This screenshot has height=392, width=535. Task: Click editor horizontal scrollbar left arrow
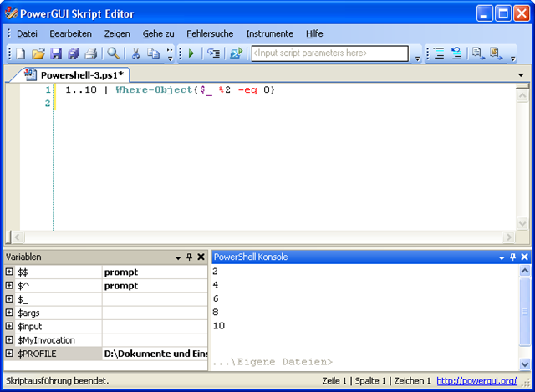(18, 237)
